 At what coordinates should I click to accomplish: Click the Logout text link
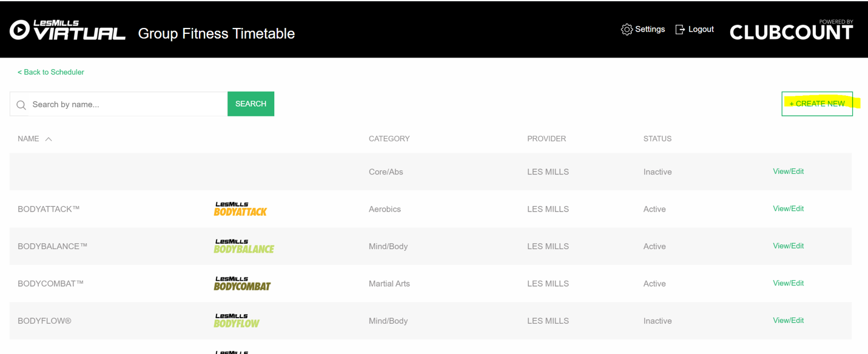coord(701,29)
